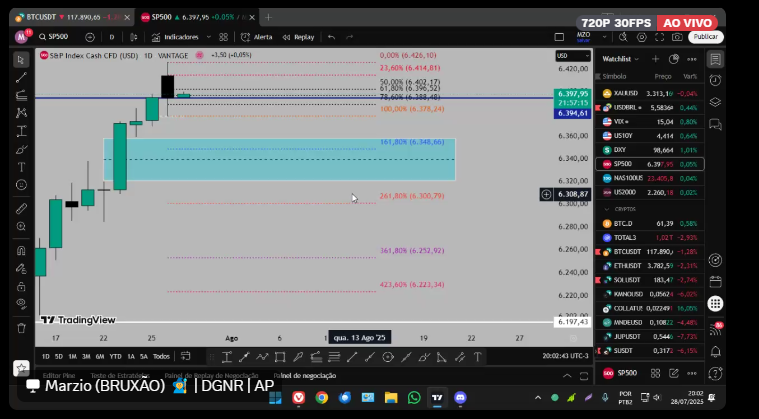Viewport: 759px width, 419px height.
Task: Toggle stay in drawing mode
Action: pyautogui.click(x=21, y=269)
